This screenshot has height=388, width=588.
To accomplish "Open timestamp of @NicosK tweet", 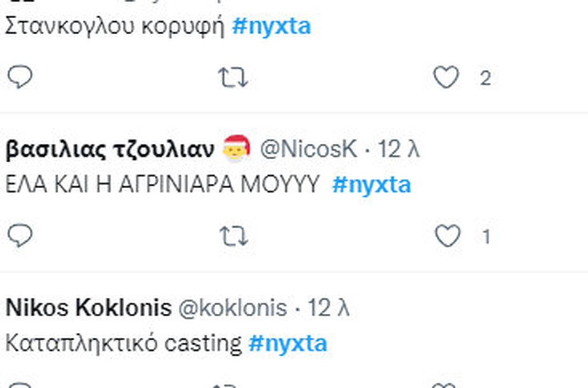I will tap(399, 149).
